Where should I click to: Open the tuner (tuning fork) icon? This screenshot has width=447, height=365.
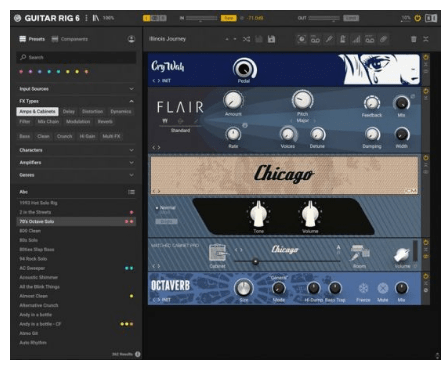click(x=329, y=39)
